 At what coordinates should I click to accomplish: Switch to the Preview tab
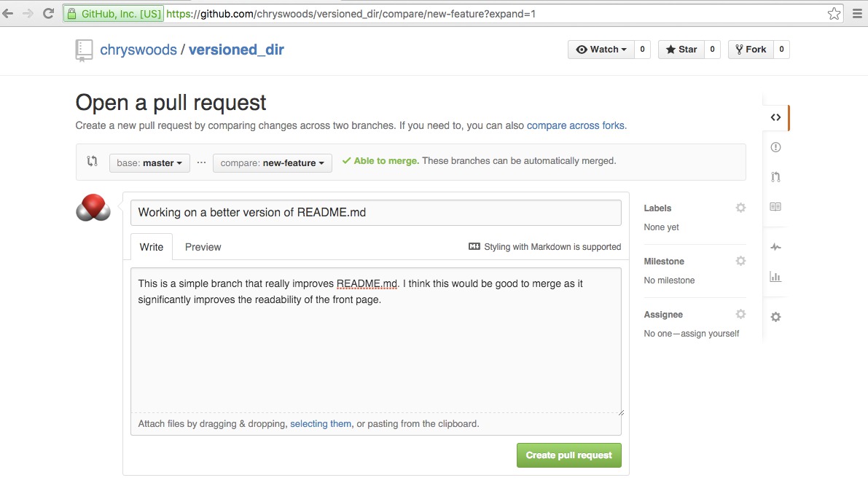(x=203, y=247)
